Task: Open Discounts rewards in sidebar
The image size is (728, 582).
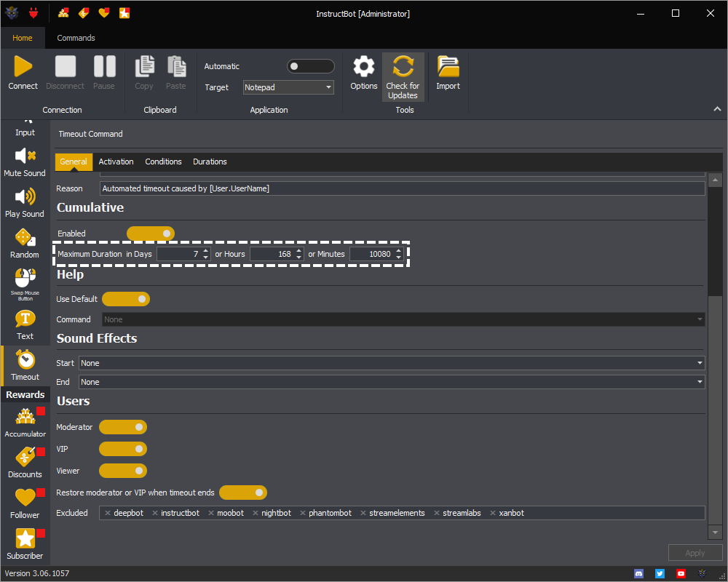Action: click(25, 463)
